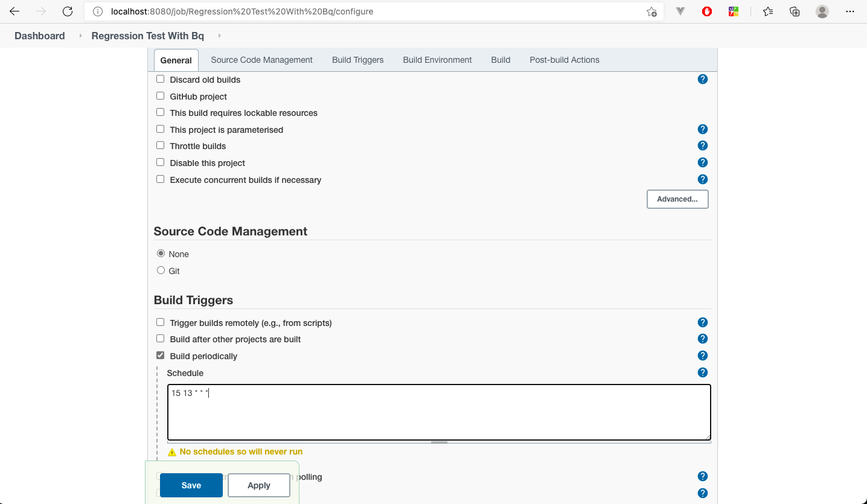Image resolution: width=867 pixels, height=504 pixels.
Task: Open the Build Triggers tab
Action: click(x=358, y=60)
